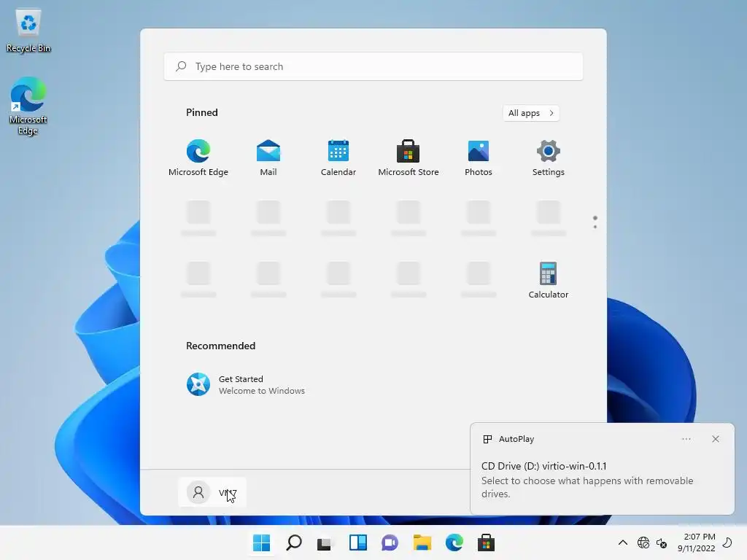Image resolution: width=747 pixels, height=560 pixels.
Task: Click the network icon in system tray
Action: 643,542
